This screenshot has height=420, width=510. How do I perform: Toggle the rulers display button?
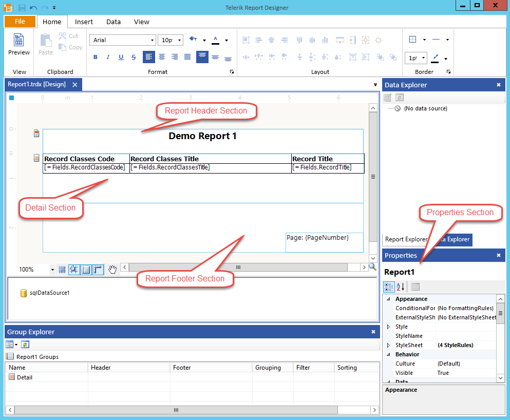98,269
